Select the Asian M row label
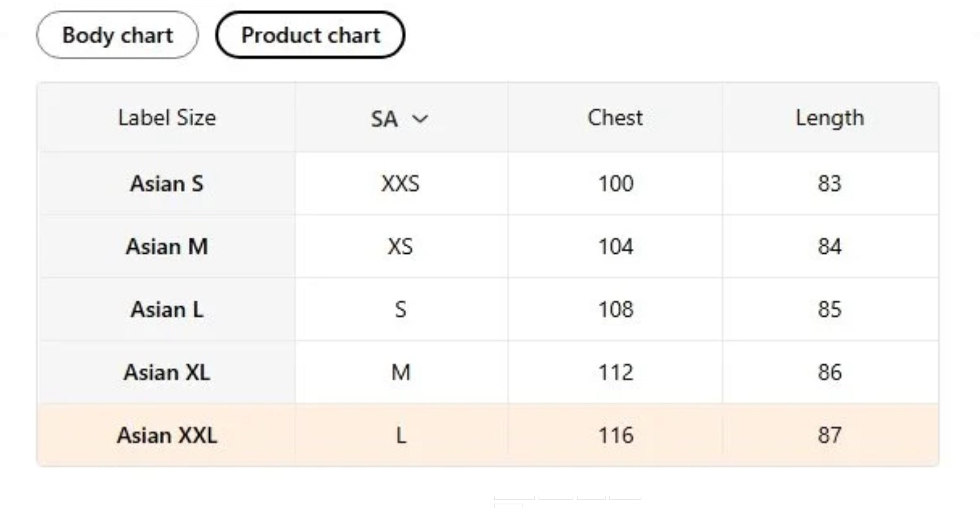The image size is (980, 508). (167, 247)
